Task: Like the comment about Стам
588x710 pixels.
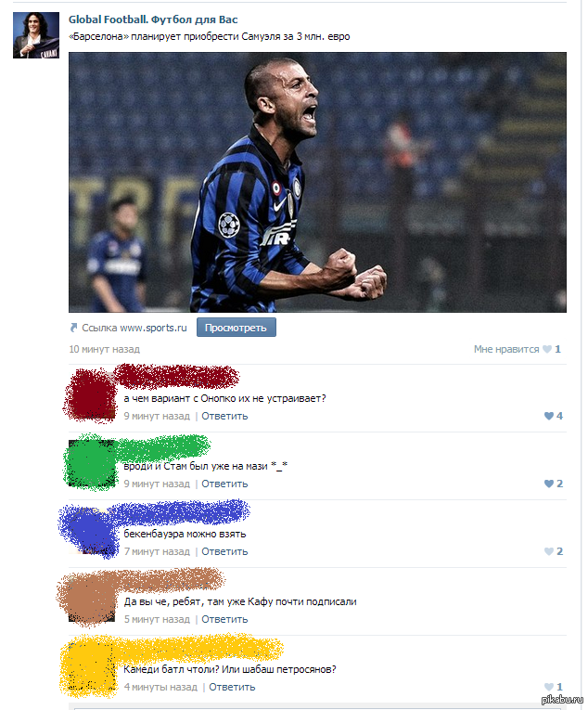Action: click(x=549, y=484)
